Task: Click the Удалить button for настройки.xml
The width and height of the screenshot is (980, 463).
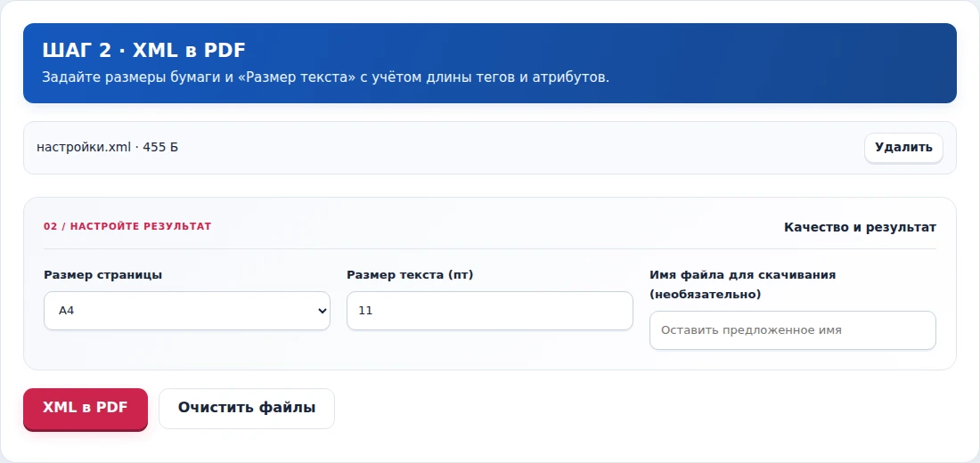Action: 903,148
